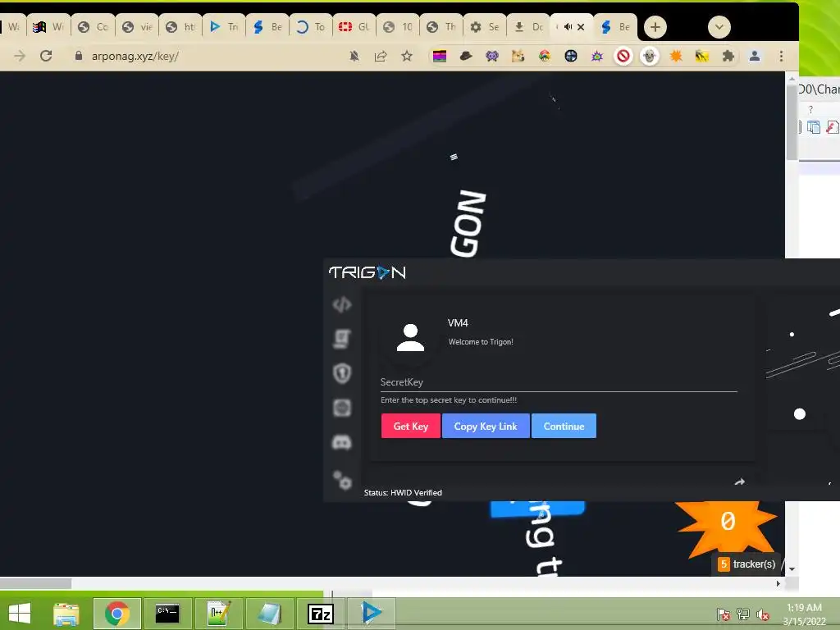Screen dimensions: 840x630
Task: Click the skull face extension icon
Action: [x=650, y=56]
